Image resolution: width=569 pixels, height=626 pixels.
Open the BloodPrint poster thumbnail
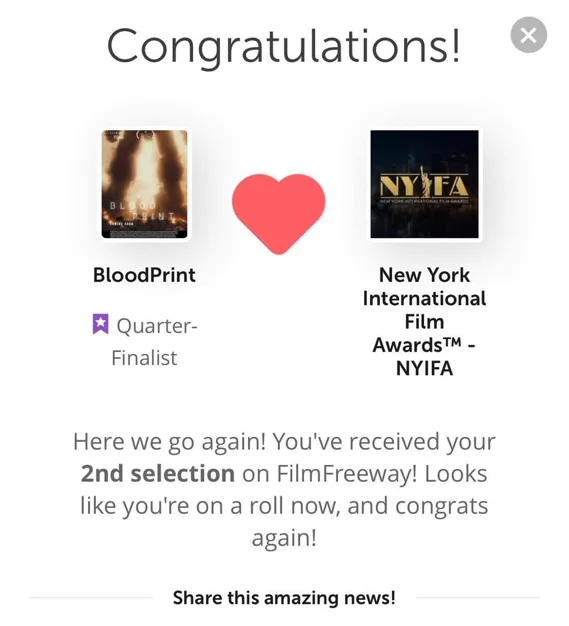144,184
